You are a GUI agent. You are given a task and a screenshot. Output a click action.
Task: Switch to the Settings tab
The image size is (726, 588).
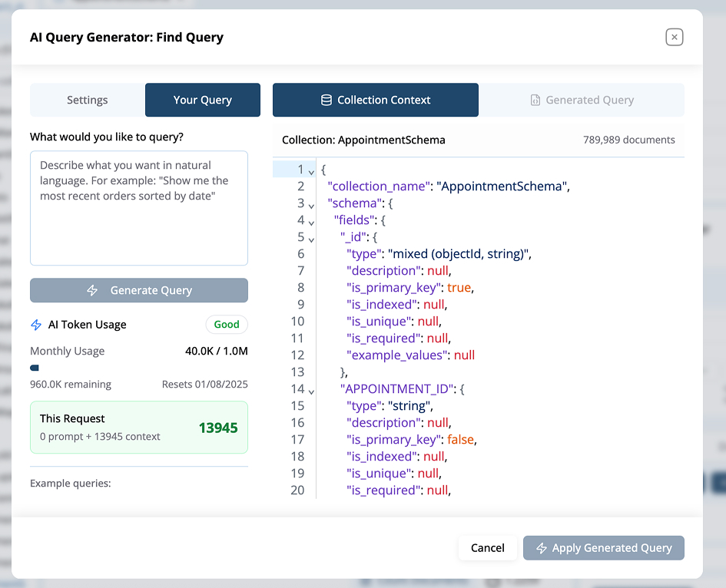[x=88, y=100]
